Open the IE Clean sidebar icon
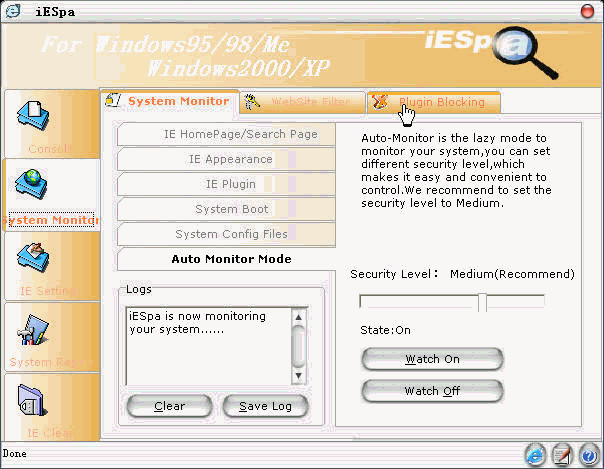 [x=32, y=400]
